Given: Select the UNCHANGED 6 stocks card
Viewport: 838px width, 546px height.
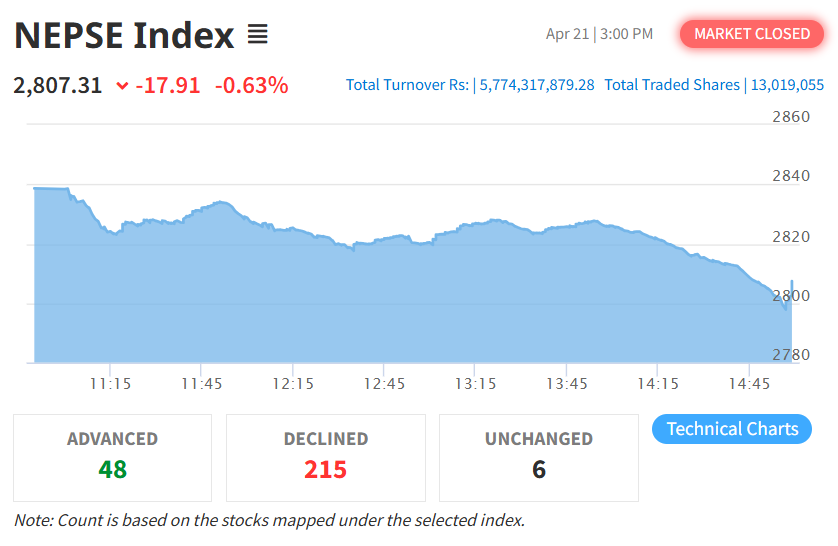Looking at the screenshot, I should [x=539, y=457].
